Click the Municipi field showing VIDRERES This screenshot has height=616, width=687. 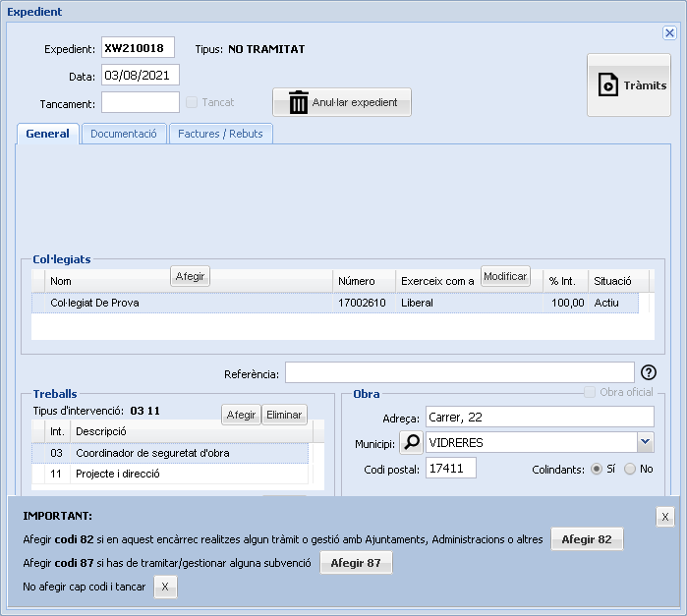point(532,442)
